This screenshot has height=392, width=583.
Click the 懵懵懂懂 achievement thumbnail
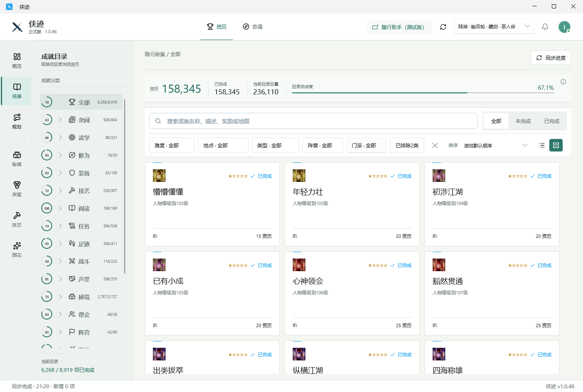click(x=159, y=176)
